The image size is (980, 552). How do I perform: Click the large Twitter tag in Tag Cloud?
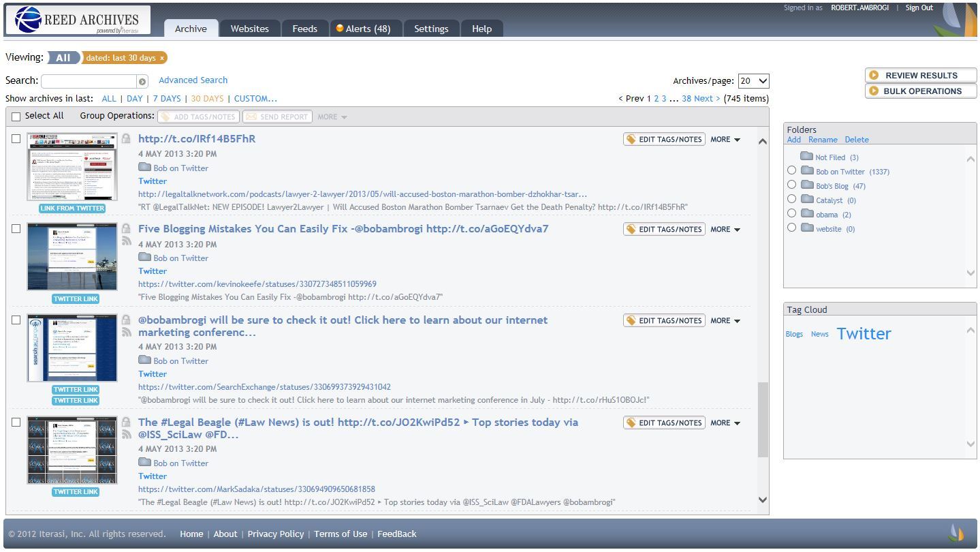click(864, 333)
